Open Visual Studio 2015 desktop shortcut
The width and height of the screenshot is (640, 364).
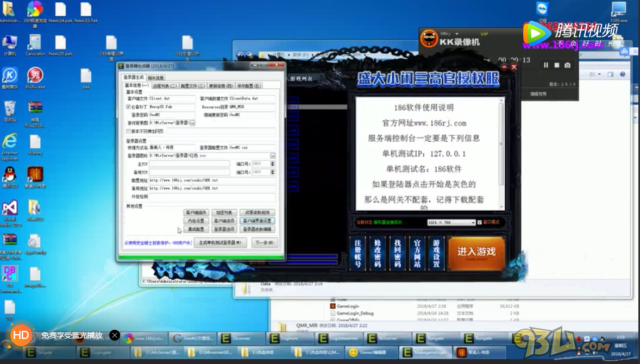click(x=10, y=212)
